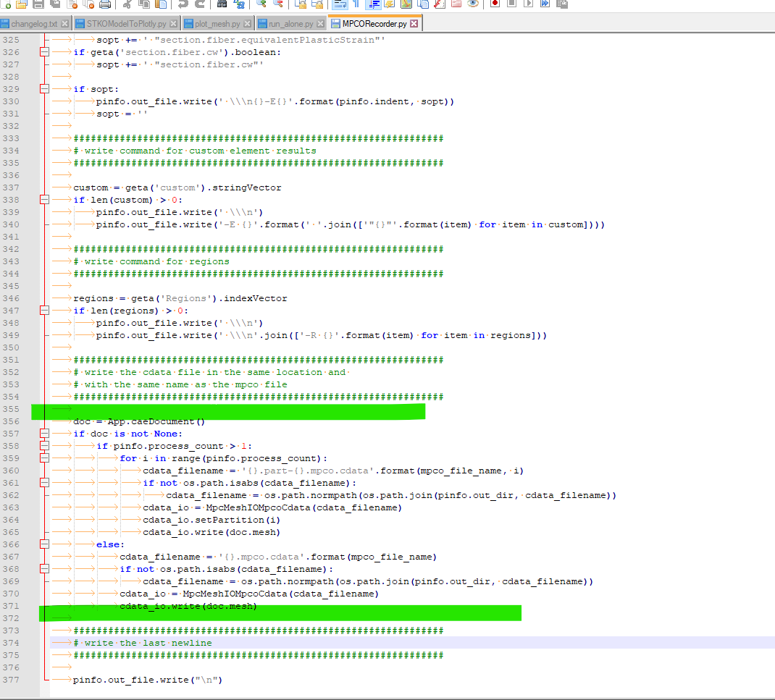Switch to the run_alone.py tab

click(x=290, y=24)
